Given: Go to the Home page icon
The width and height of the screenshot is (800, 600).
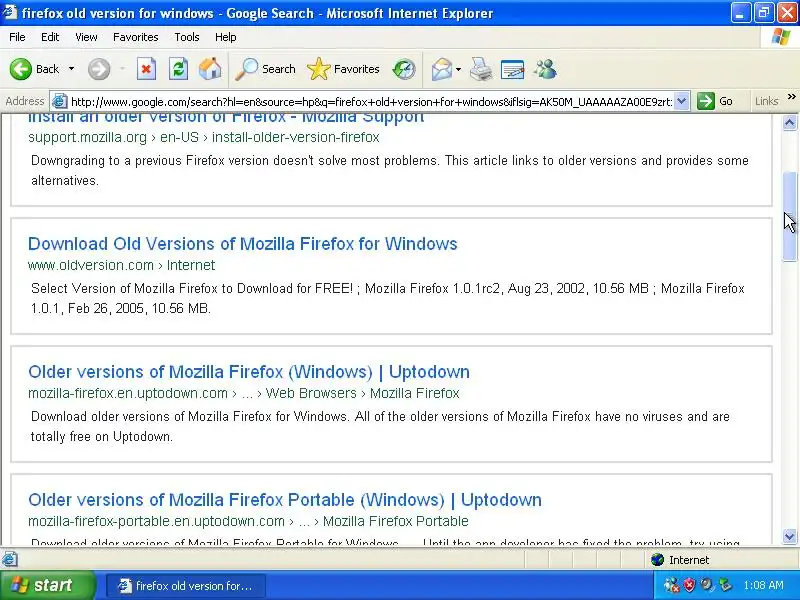Looking at the screenshot, I should tap(210, 69).
